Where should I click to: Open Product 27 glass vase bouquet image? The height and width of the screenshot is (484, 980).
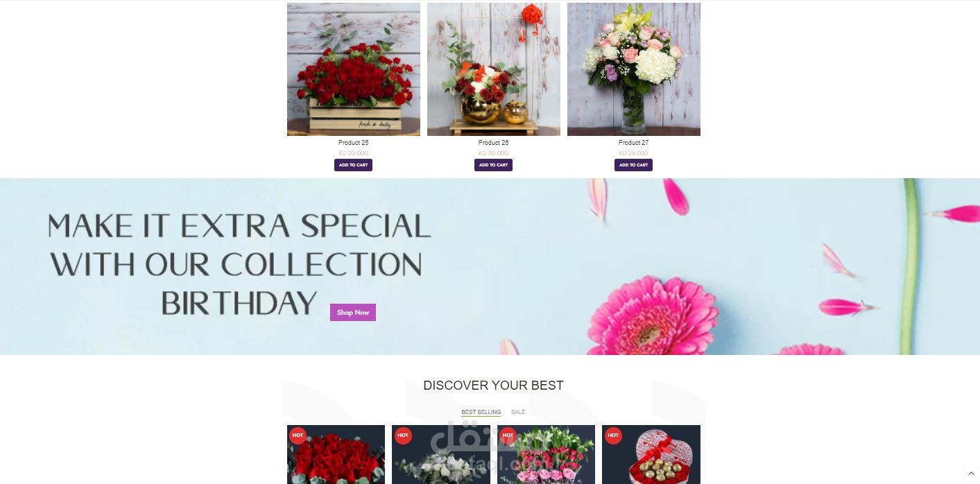634,69
